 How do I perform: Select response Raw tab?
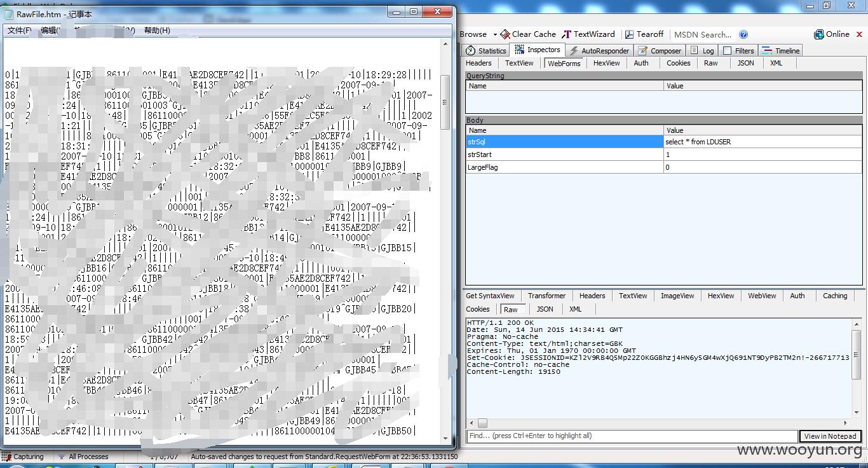[511, 310]
